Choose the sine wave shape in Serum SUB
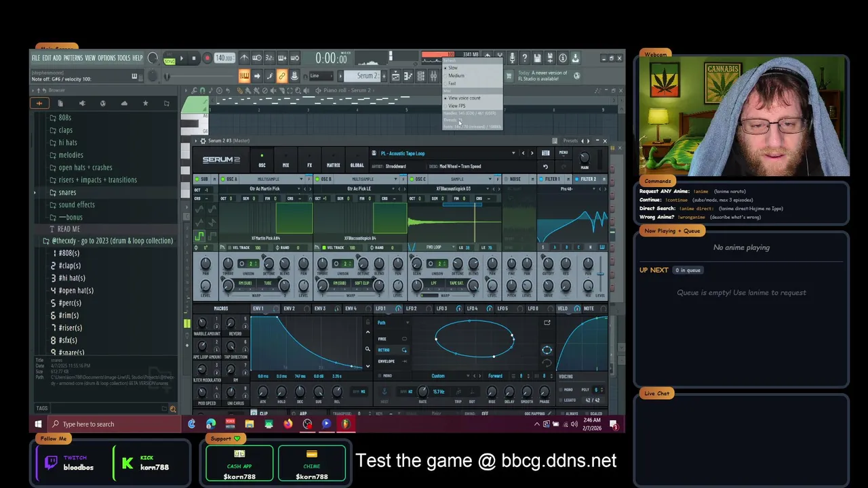Viewport: 868px width, 488px height. [199, 210]
